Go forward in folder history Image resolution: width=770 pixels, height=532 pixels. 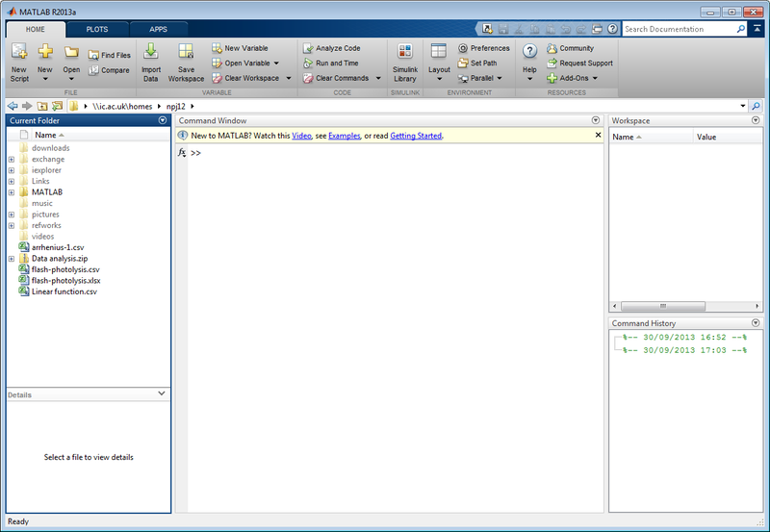27,106
